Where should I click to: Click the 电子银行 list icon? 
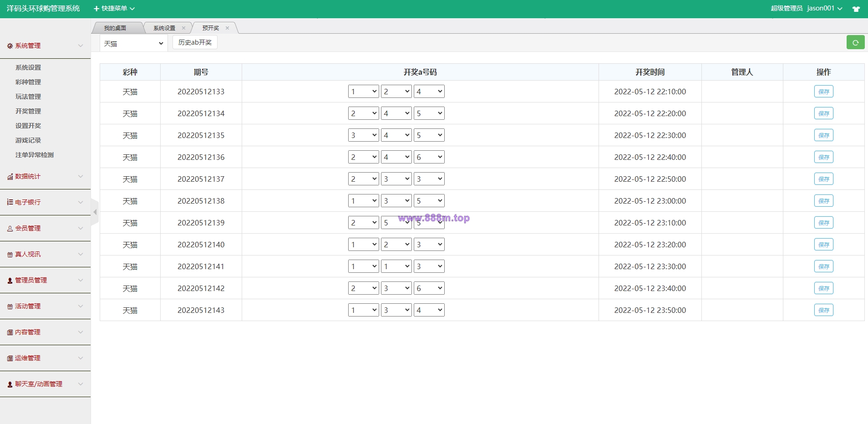point(10,202)
